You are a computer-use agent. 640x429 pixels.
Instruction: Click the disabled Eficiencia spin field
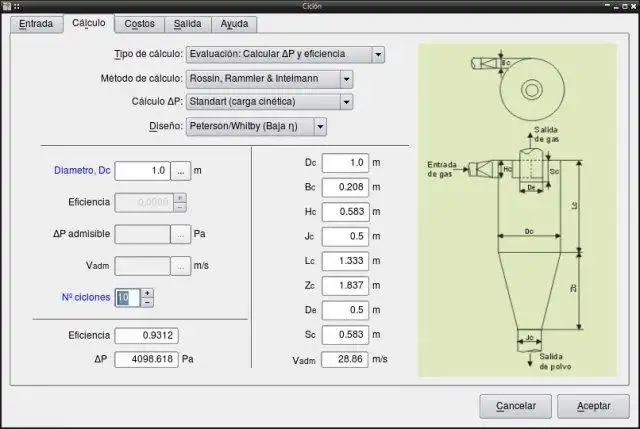tap(144, 202)
